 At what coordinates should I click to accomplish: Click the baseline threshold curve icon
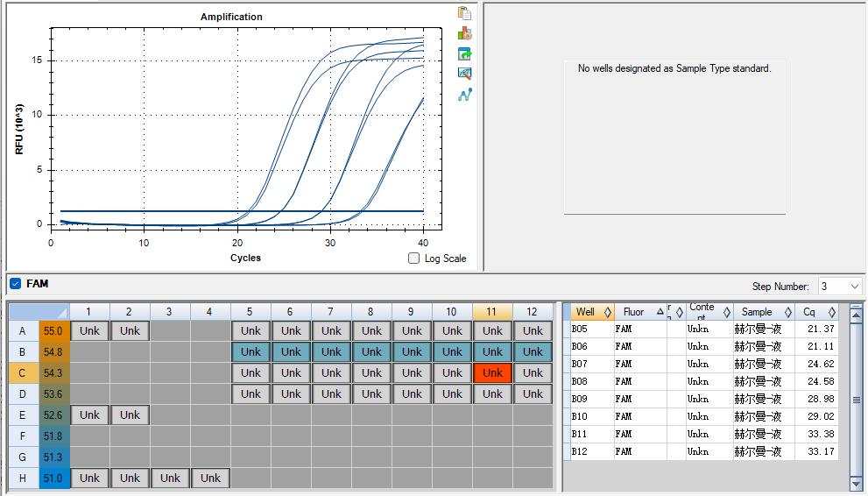[464, 95]
